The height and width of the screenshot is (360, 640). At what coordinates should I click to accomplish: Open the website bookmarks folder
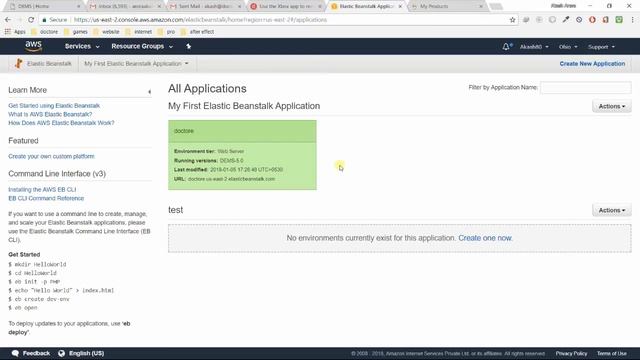point(106,31)
